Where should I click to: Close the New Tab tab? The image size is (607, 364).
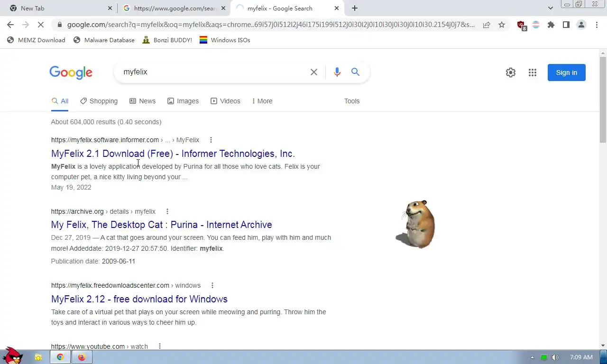coord(110,8)
